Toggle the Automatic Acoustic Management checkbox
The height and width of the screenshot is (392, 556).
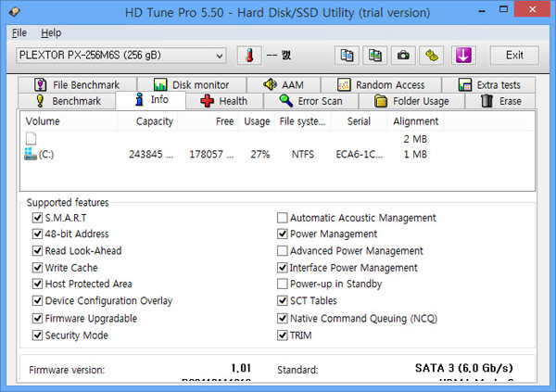(283, 218)
